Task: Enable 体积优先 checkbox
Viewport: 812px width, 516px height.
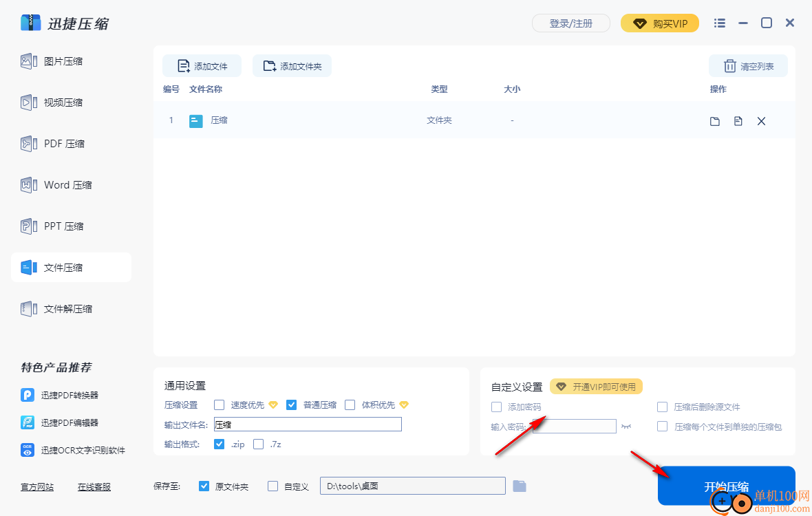Action: coord(350,405)
